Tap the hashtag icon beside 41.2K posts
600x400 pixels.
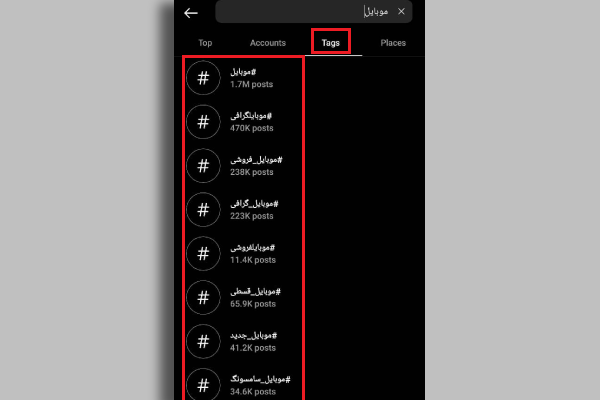203,341
